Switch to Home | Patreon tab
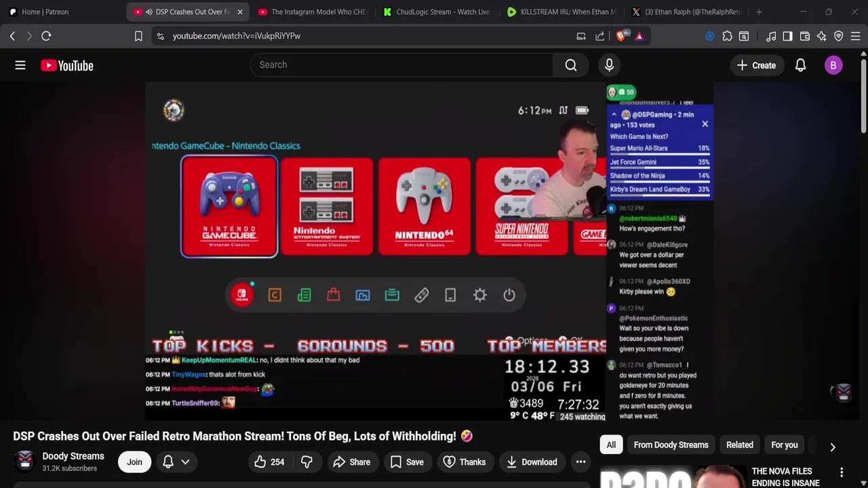Image resolution: width=868 pixels, height=488 pixels. [45, 12]
